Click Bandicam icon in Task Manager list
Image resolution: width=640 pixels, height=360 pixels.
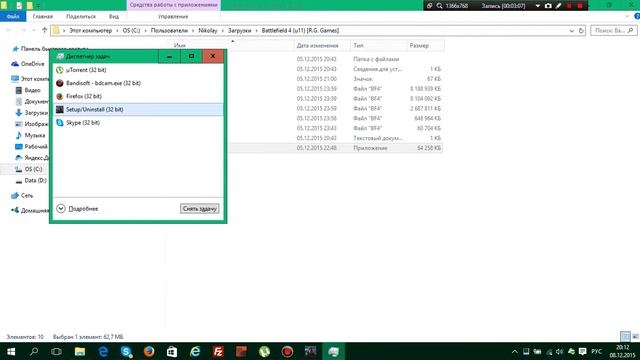click(60, 83)
